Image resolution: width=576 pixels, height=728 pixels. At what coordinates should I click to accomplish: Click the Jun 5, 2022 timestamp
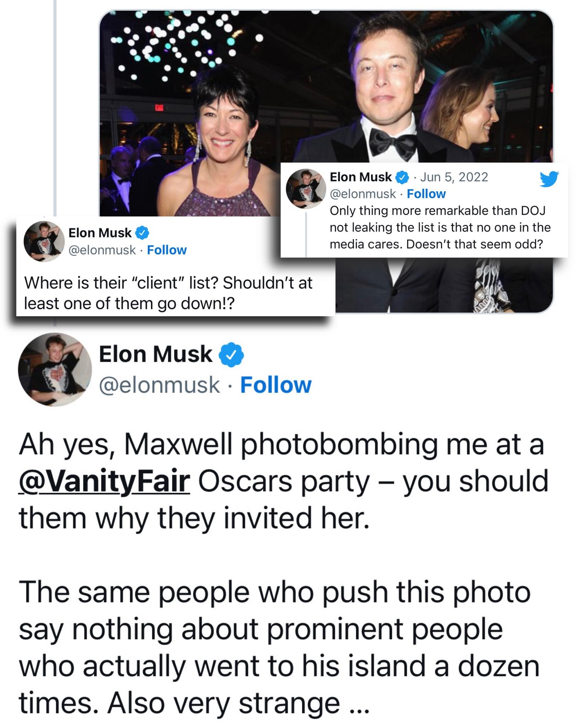(x=454, y=177)
